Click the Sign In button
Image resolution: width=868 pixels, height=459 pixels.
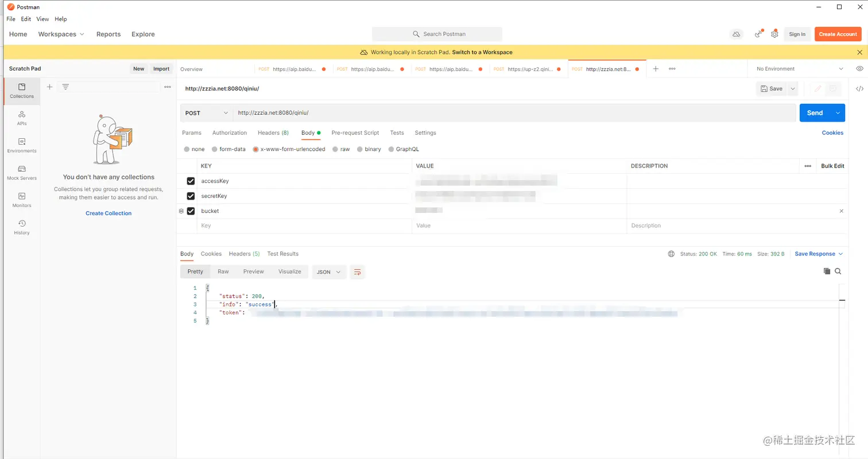pos(797,34)
